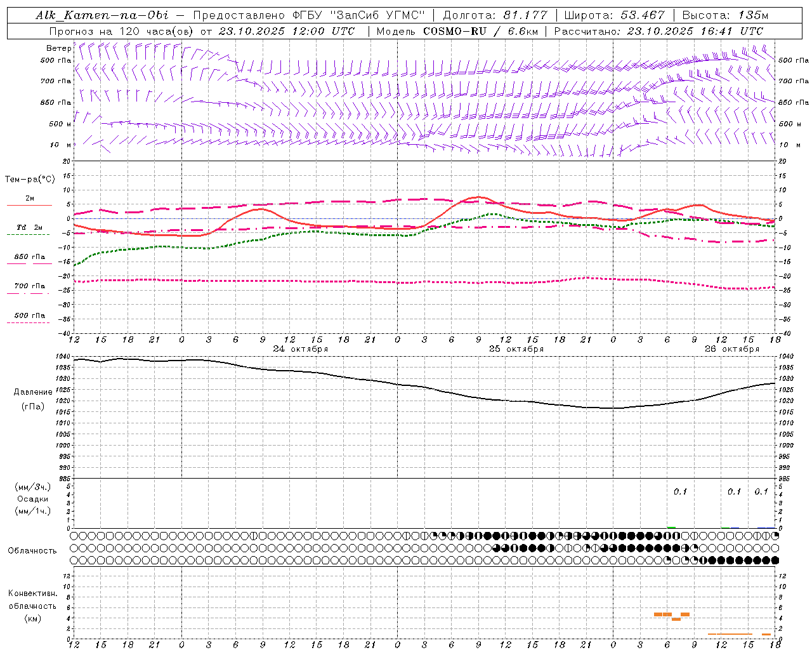This screenshot has height=650, width=812.
Task: Click the green precipitation bar in Осадки panel
Action: pos(671,527)
